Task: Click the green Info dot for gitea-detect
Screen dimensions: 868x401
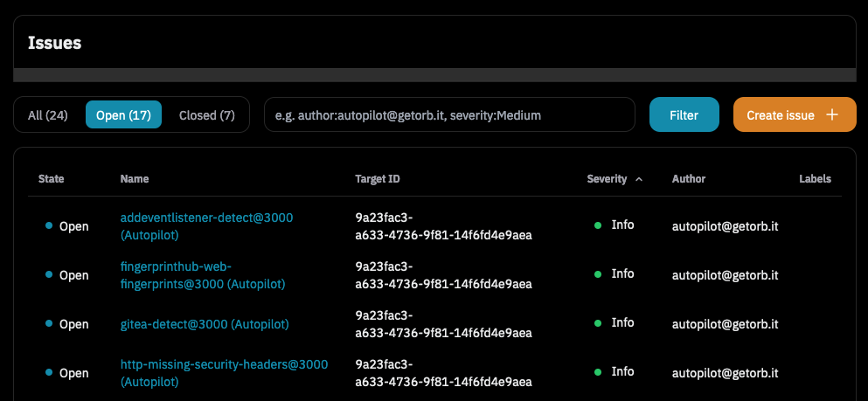Action: tap(598, 323)
